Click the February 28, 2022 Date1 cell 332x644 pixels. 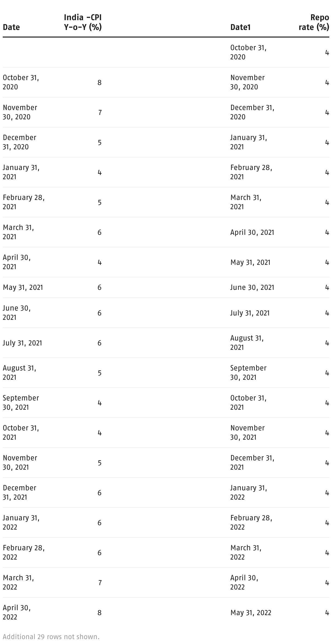coord(251,523)
